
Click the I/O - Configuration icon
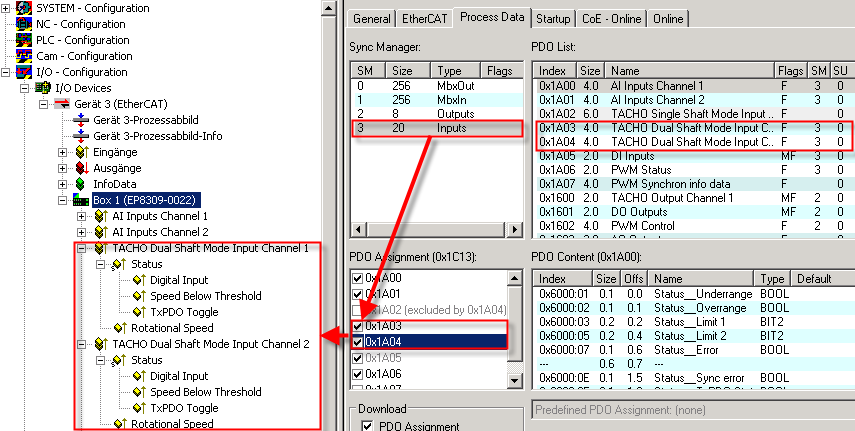24,72
